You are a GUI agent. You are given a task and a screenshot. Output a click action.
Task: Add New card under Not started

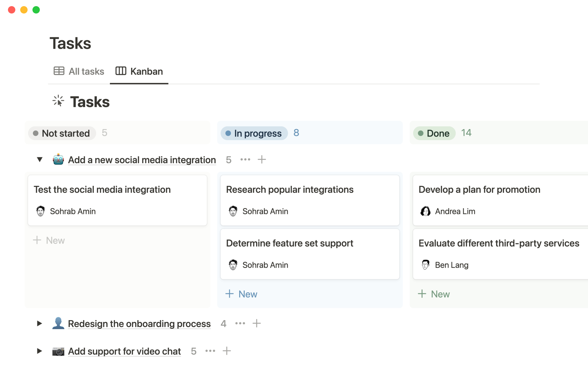point(49,240)
